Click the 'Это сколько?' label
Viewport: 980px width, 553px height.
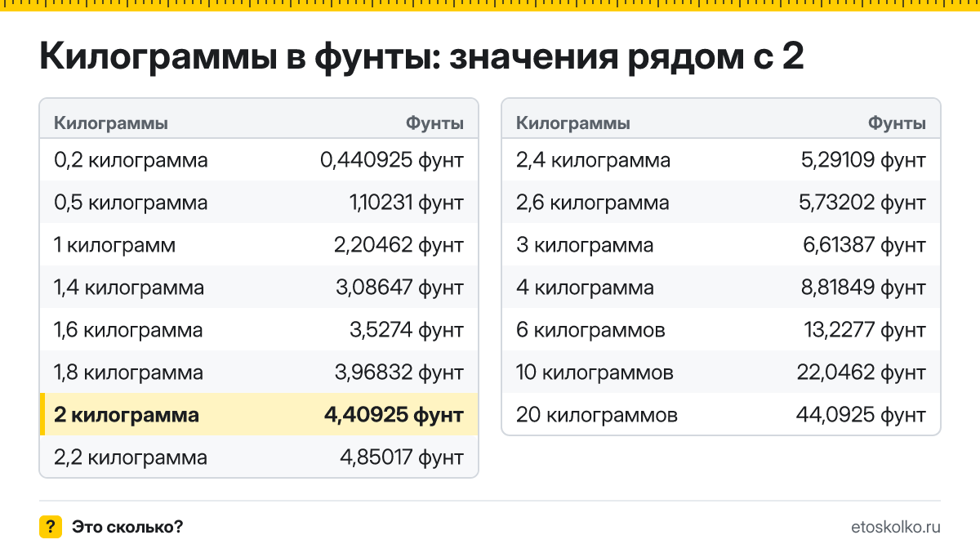(127, 527)
